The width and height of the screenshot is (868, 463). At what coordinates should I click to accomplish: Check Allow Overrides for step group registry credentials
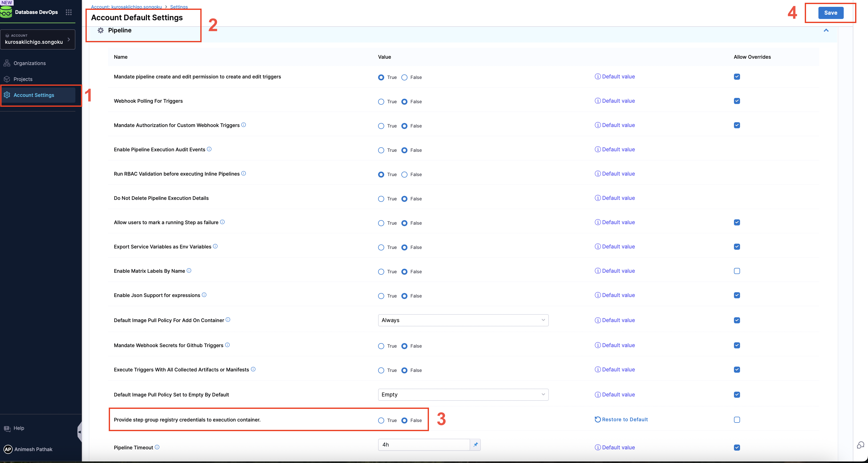[736, 419]
